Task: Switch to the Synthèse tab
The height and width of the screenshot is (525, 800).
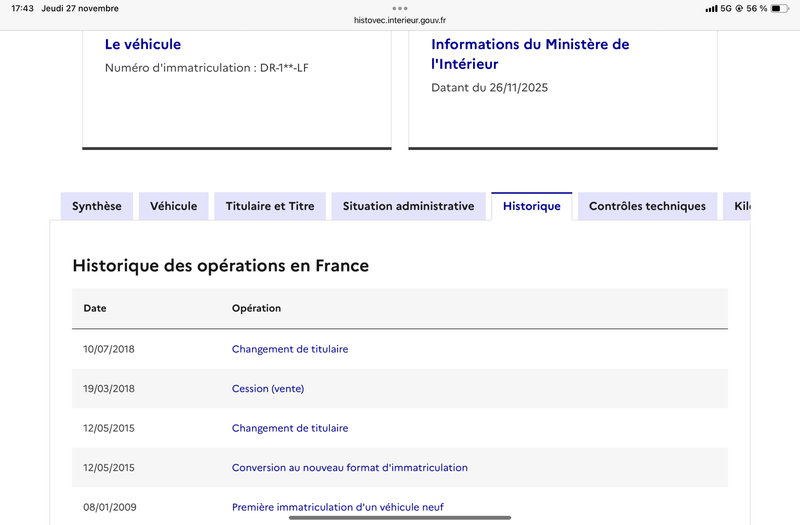Action: pos(97,206)
